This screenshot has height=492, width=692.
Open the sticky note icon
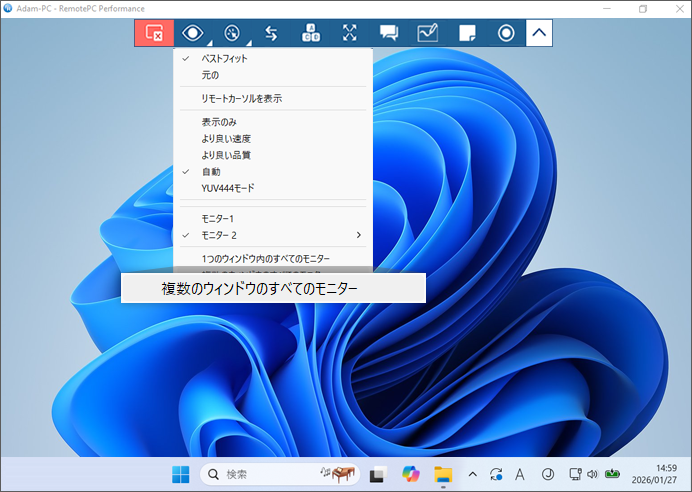pyautogui.click(x=467, y=33)
